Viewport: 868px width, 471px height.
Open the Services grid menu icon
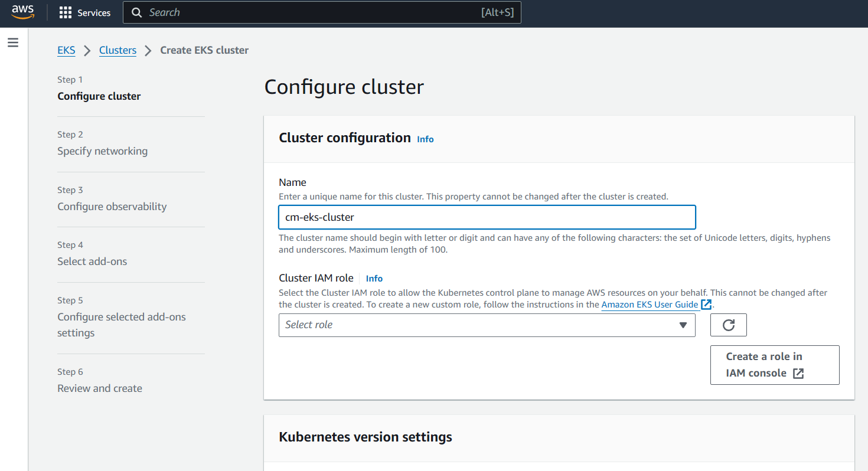point(66,12)
